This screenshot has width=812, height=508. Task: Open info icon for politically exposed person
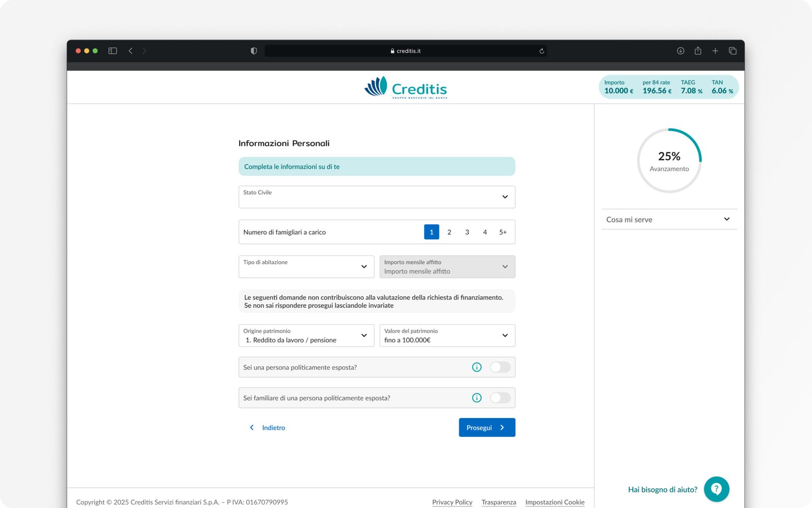pos(477,367)
